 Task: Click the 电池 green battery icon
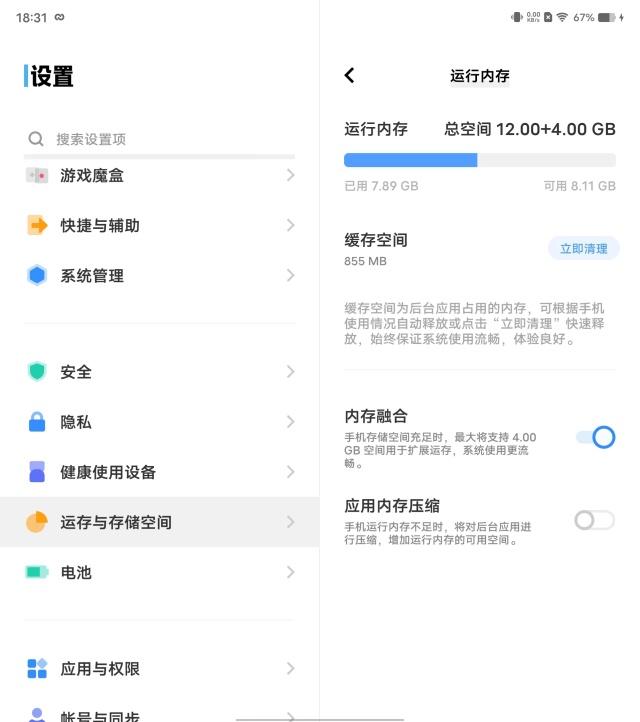[37, 572]
